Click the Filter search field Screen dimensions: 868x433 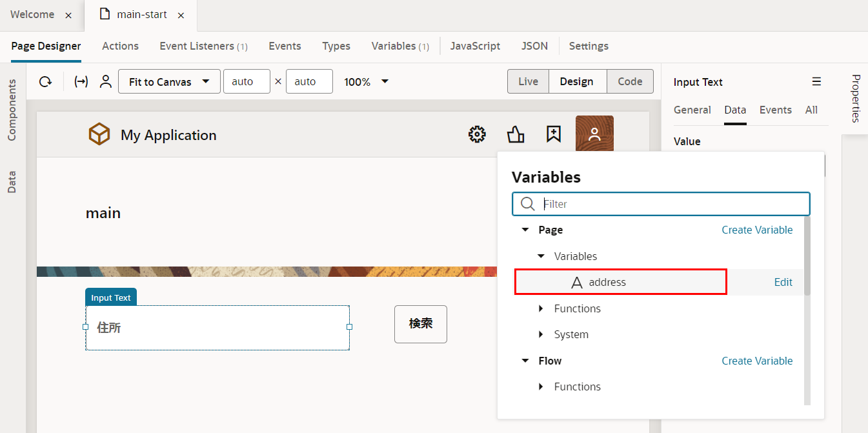pyautogui.click(x=671, y=204)
